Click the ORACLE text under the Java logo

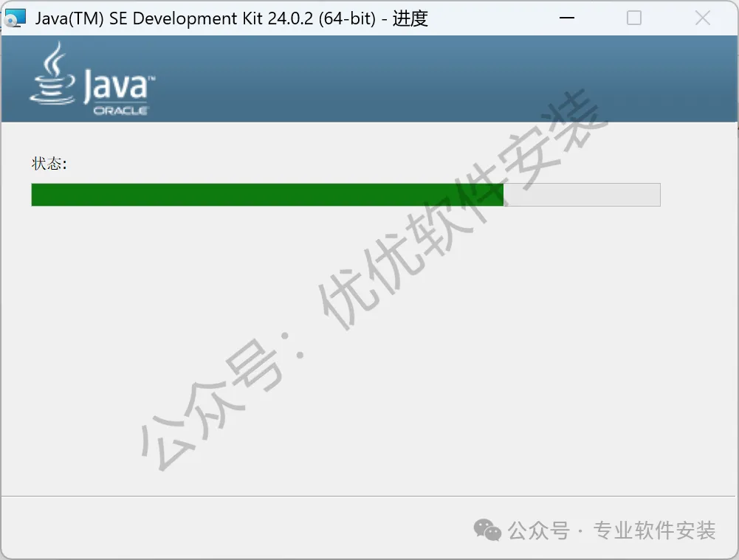120,111
